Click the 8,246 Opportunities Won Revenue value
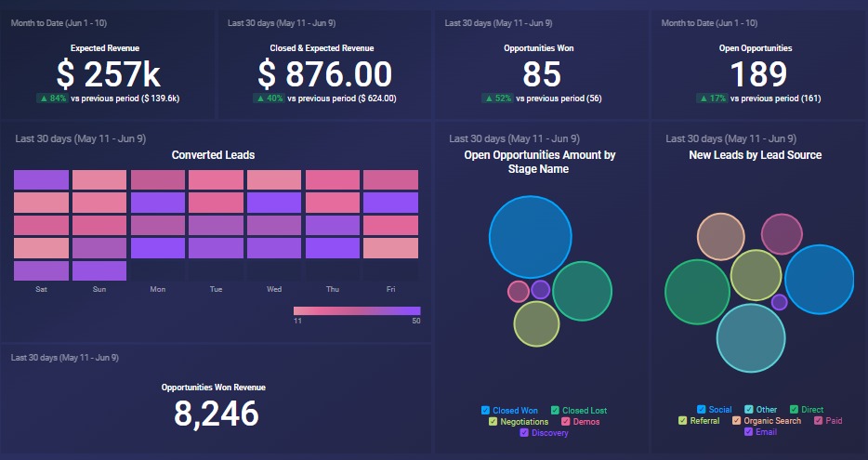The width and height of the screenshot is (868, 460). (x=216, y=414)
